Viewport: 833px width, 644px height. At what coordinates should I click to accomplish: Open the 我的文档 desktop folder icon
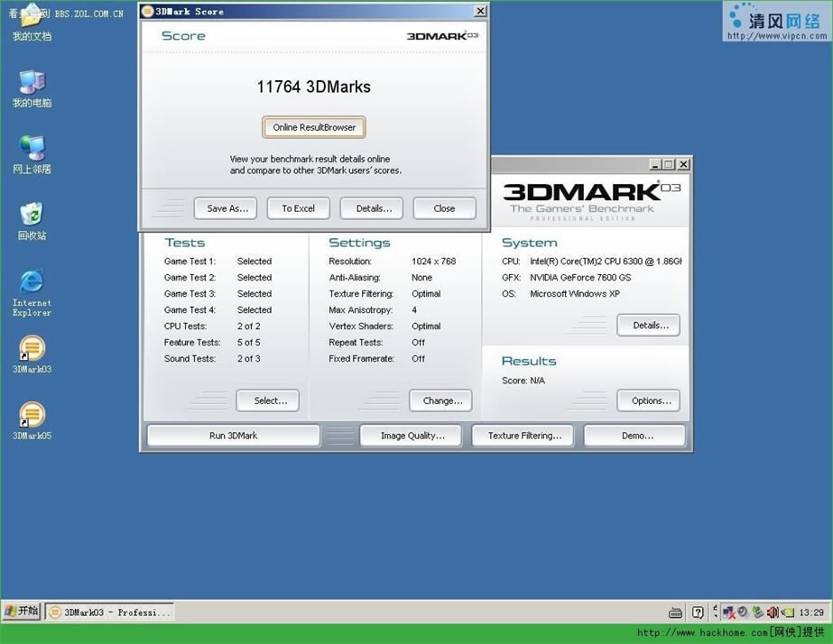tap(32, 23)
